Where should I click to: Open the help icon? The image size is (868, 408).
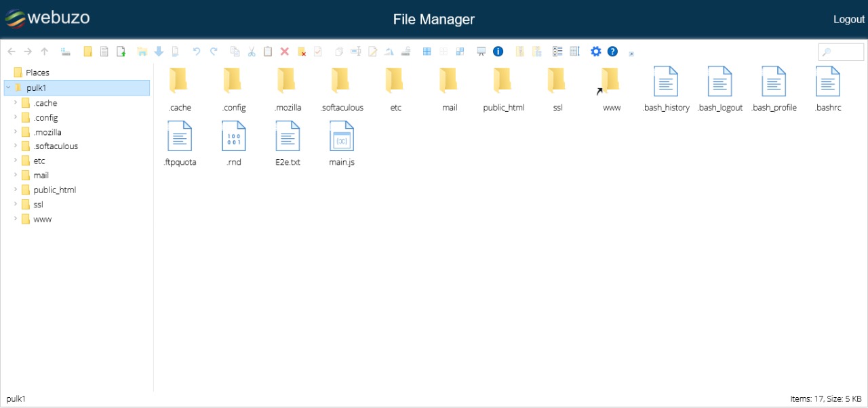(x=612, y=51)
